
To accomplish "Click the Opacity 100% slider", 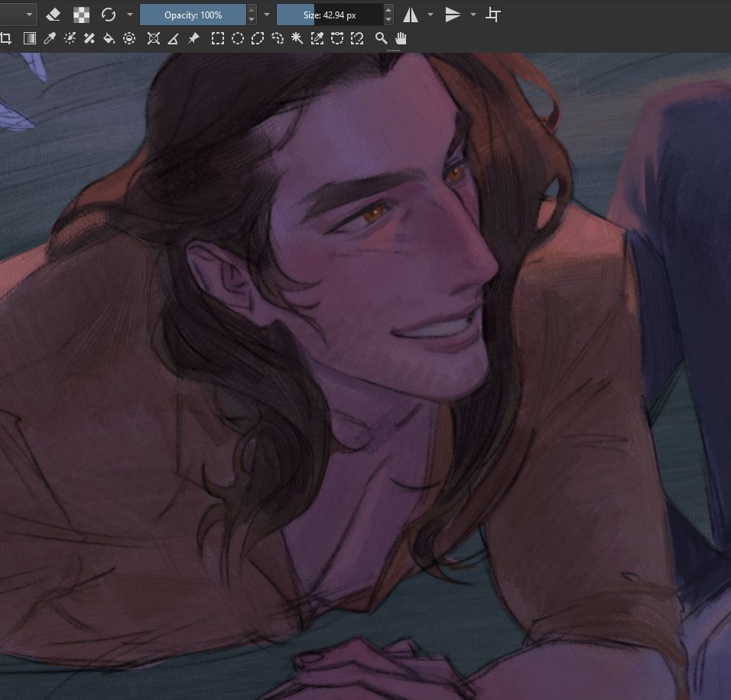I will pyautogui.click(x=193, y=15).
